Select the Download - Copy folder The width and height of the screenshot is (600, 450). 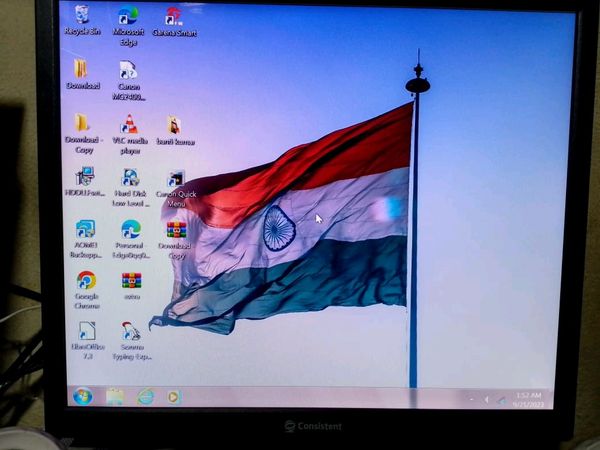coord(83,124)
